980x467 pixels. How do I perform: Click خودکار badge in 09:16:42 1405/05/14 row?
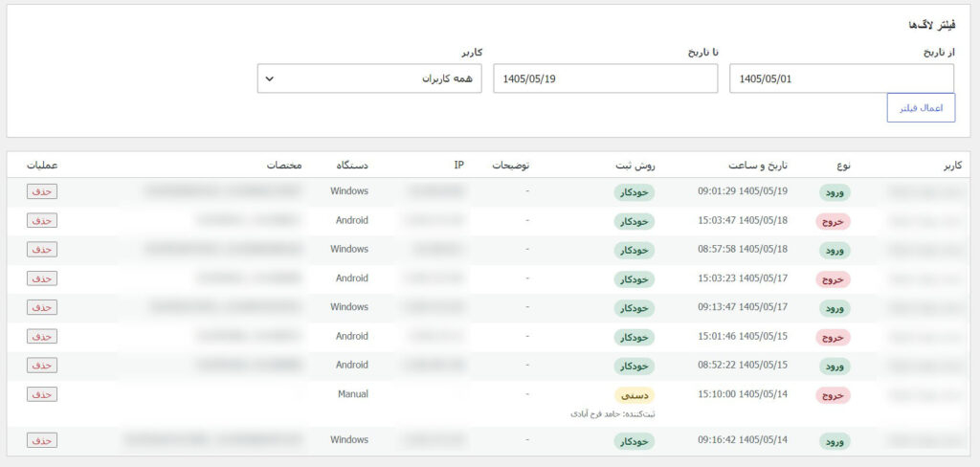tap(634, 441)
